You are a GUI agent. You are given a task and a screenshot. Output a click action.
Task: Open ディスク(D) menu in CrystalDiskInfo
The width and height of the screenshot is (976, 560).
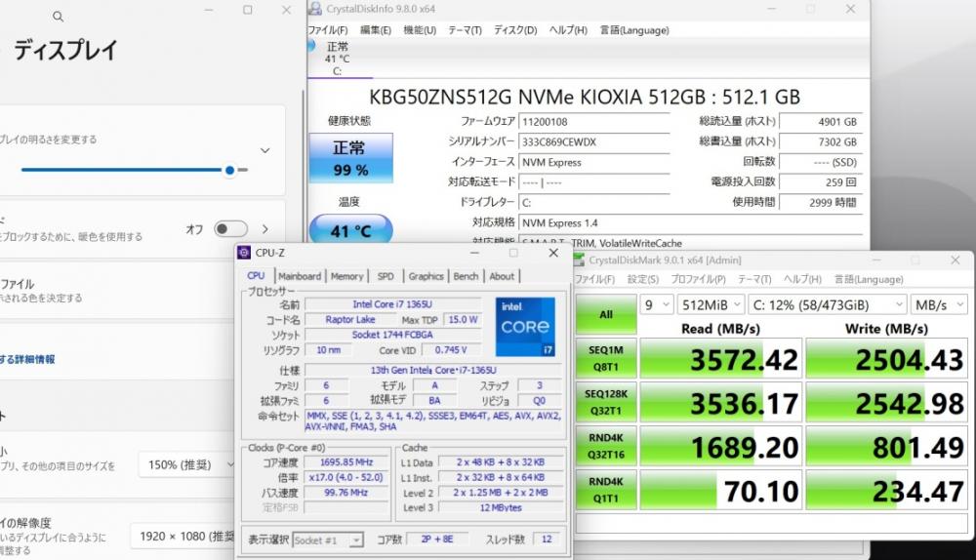(x=515, y=30)
